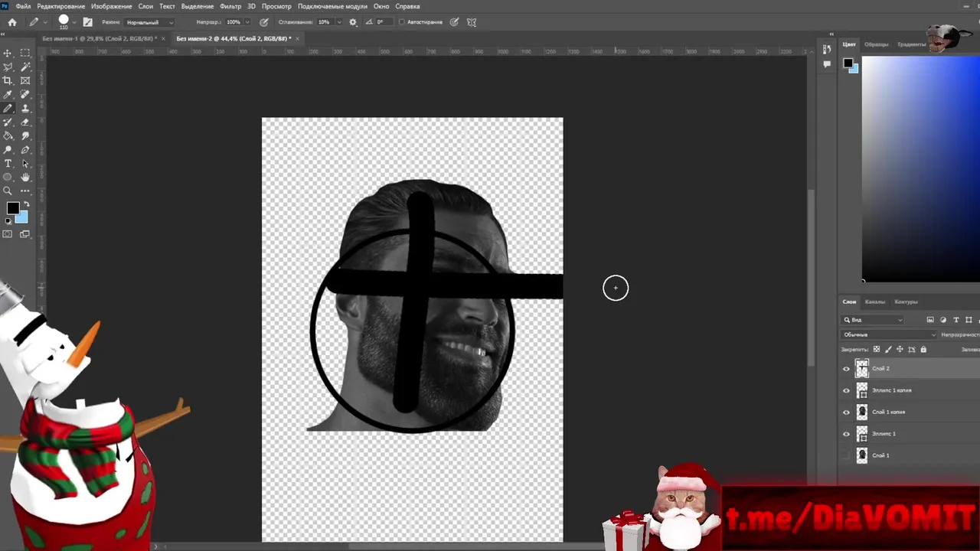The height and width of the screenshot is (551, 980).
Task: Lock image pixels brush icon
Action: click(888, 350)
